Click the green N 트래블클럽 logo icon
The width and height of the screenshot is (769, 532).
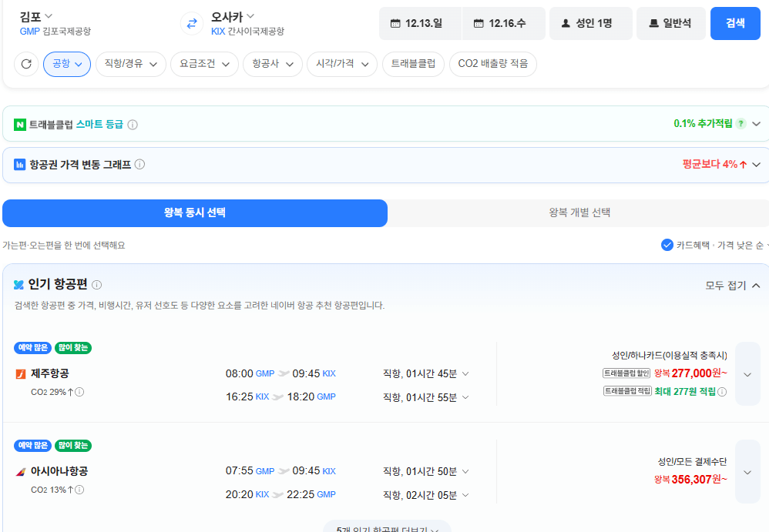pos(19,125)
